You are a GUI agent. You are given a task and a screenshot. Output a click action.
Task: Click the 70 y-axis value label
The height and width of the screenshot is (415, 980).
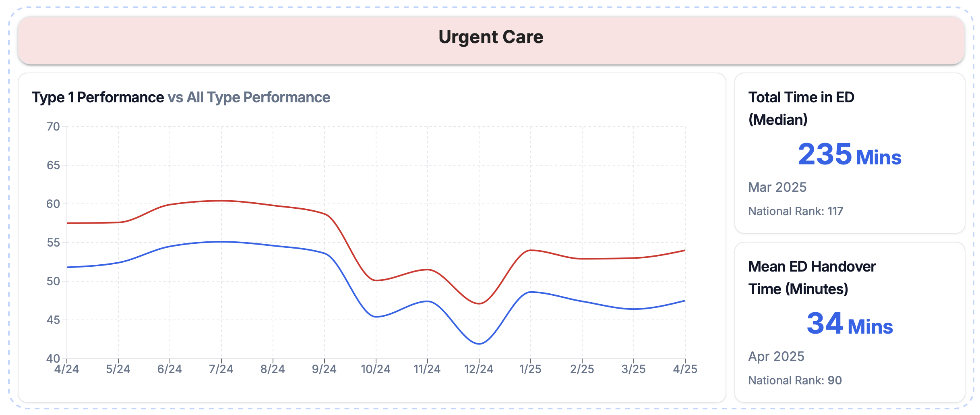click(x=53, y=127)
